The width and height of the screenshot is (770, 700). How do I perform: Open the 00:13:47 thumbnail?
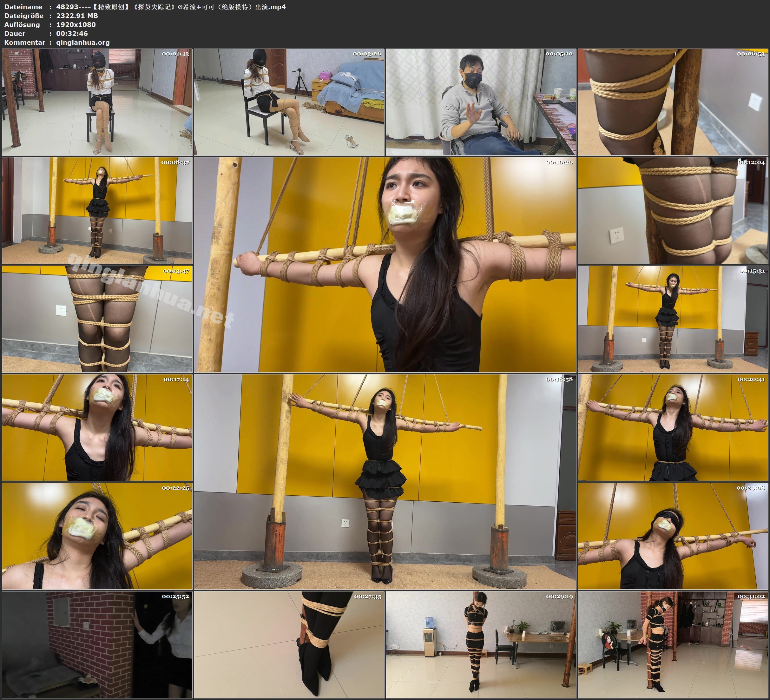[x=97, y=319]
